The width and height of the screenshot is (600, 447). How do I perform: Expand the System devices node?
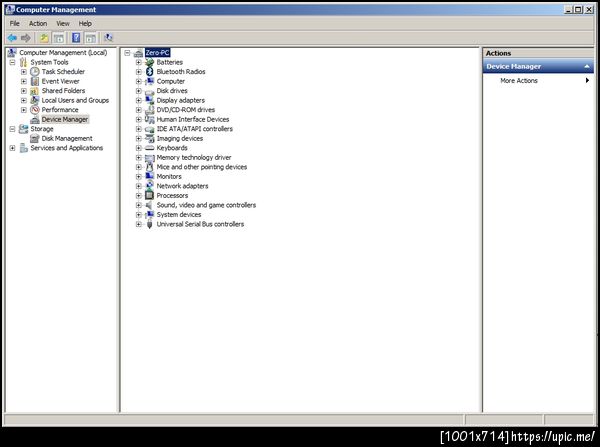click(x=139, y=215)
